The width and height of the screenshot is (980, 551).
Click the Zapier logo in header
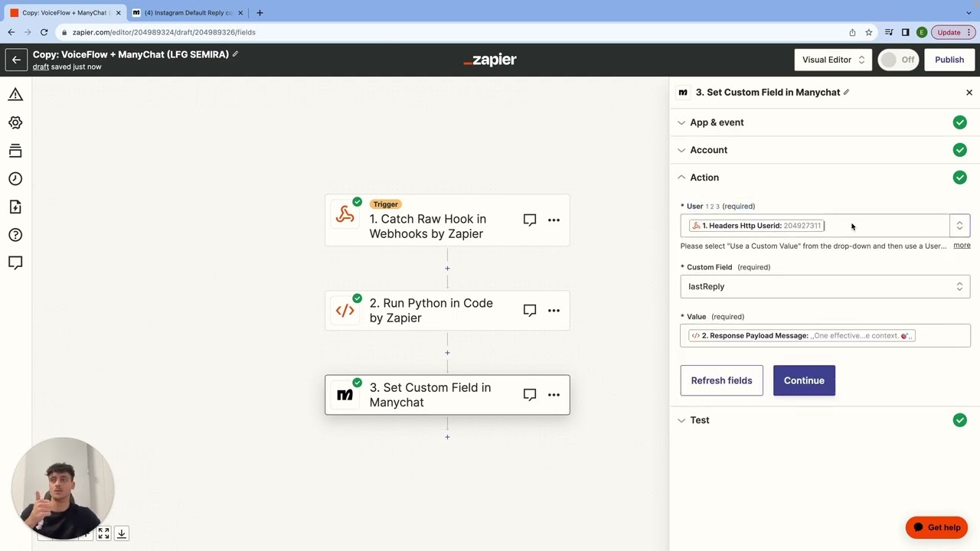click(490, 60)
